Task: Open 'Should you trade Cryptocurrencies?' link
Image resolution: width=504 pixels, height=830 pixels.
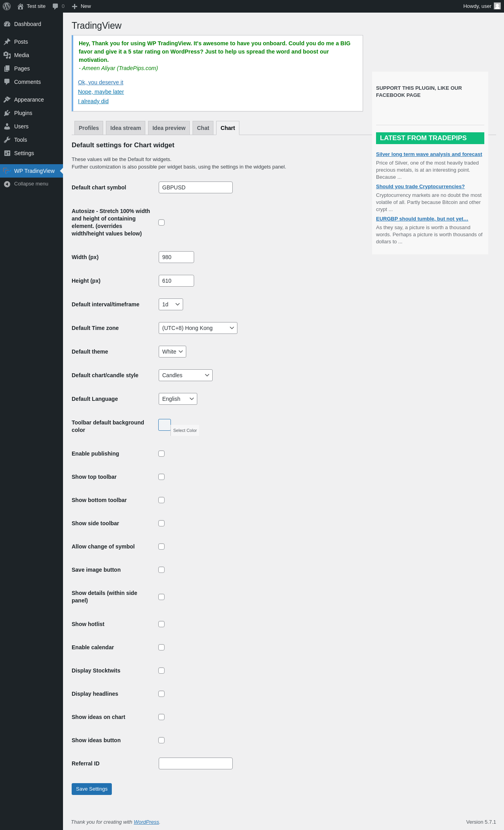Action: (420, 187)
